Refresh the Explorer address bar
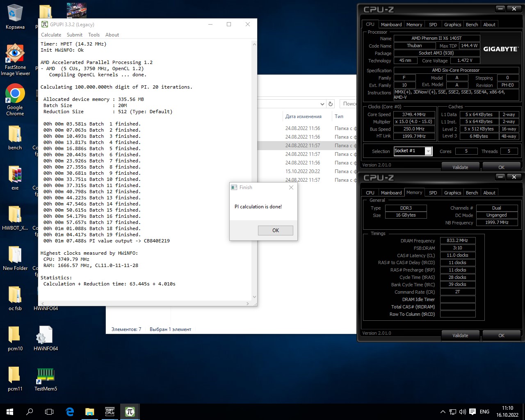 point(331,104)
